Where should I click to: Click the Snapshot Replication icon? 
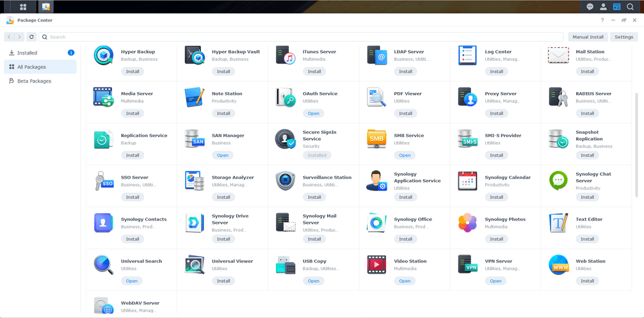click(x=559, y=139)
